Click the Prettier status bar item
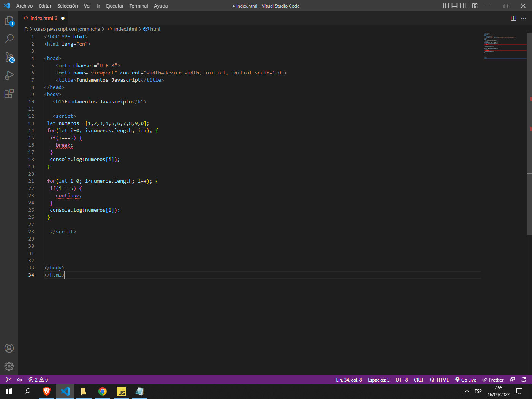 click(x=493, y=380)
